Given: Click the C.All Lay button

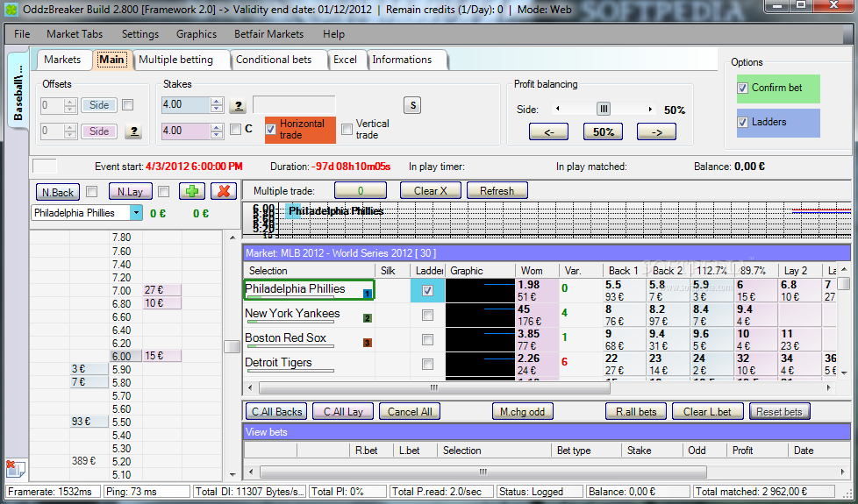Looking at the screenshot, I should coord(343,412).
